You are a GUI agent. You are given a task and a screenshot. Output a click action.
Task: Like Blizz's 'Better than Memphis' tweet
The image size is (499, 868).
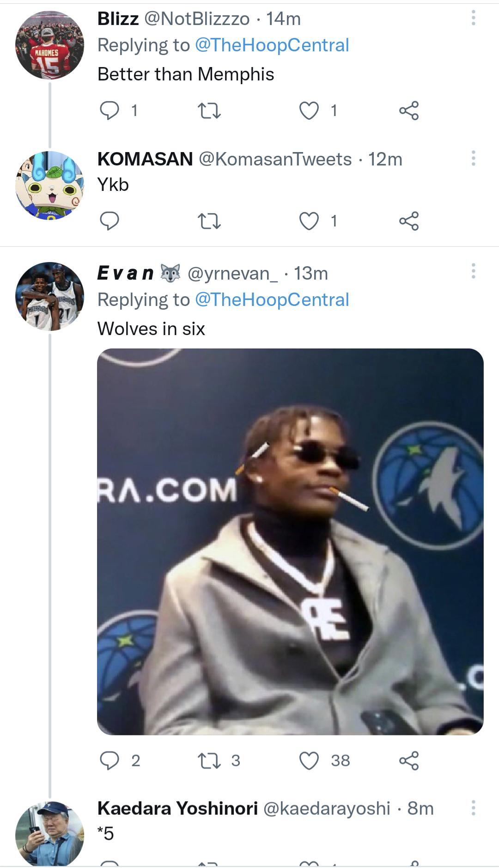(309, 111)
